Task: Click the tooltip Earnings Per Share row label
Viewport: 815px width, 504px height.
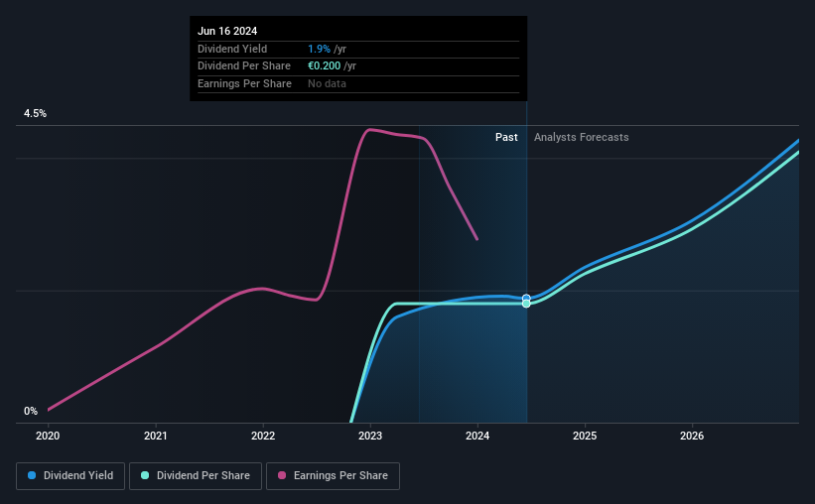Action: [x=244, y=83]
